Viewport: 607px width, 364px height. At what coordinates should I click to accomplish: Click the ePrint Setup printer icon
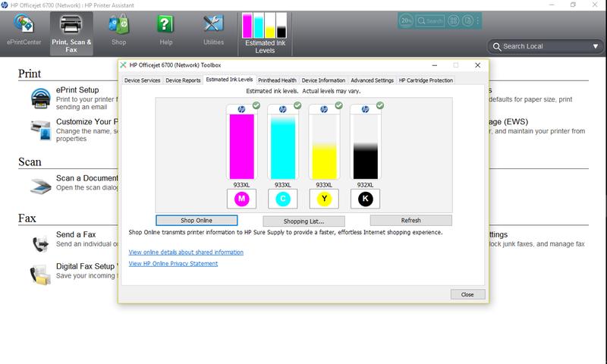[41, 99]
